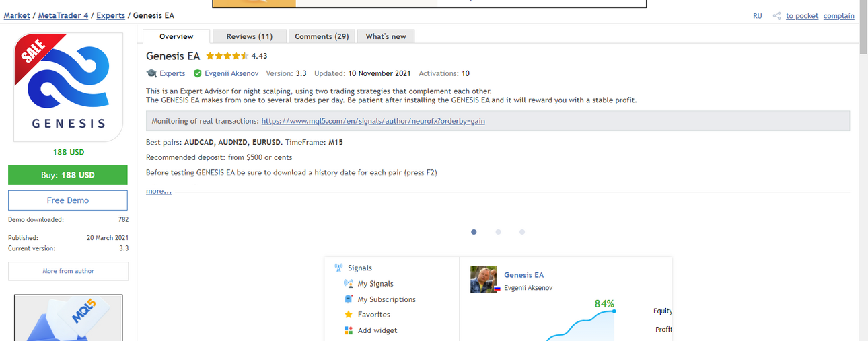The height and width of the screenshot is (341, 868).
Task: Click the MQL5 banner image in sidebar
Action: [68, 317]
